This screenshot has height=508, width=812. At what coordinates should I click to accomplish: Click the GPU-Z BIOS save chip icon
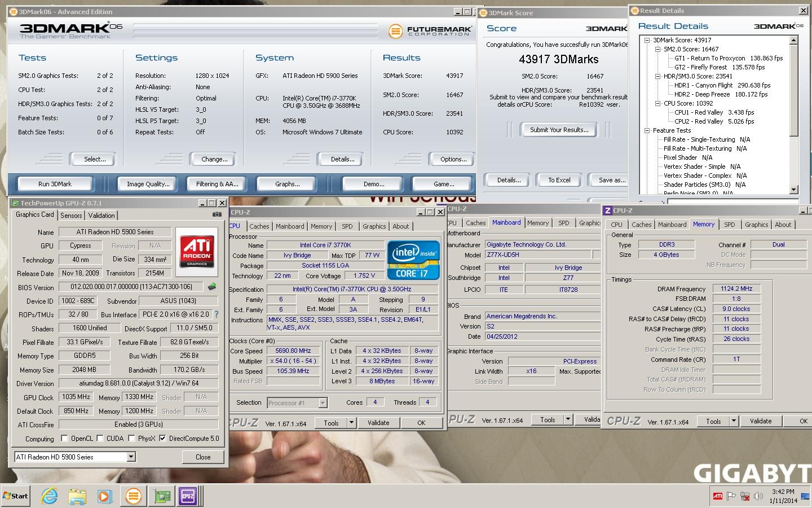212,287
